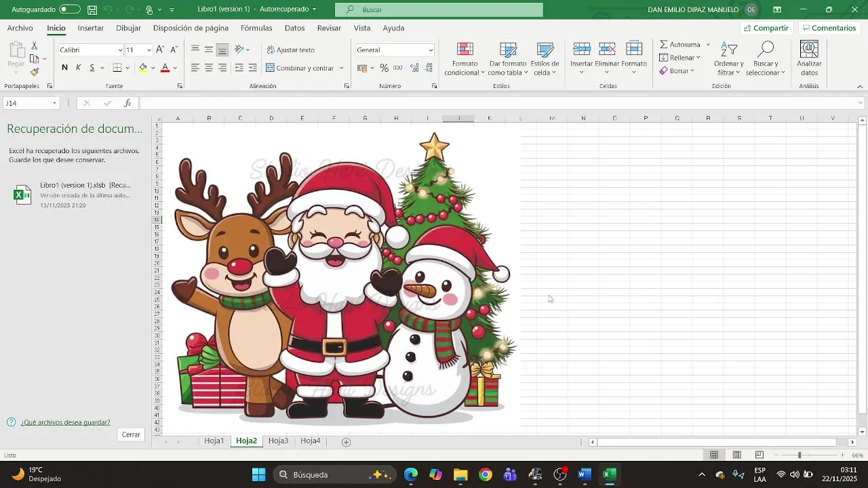This screenshot has width=868, height=488.
Task: Switch to sheet Hoja1
Action: click(214, 441)
